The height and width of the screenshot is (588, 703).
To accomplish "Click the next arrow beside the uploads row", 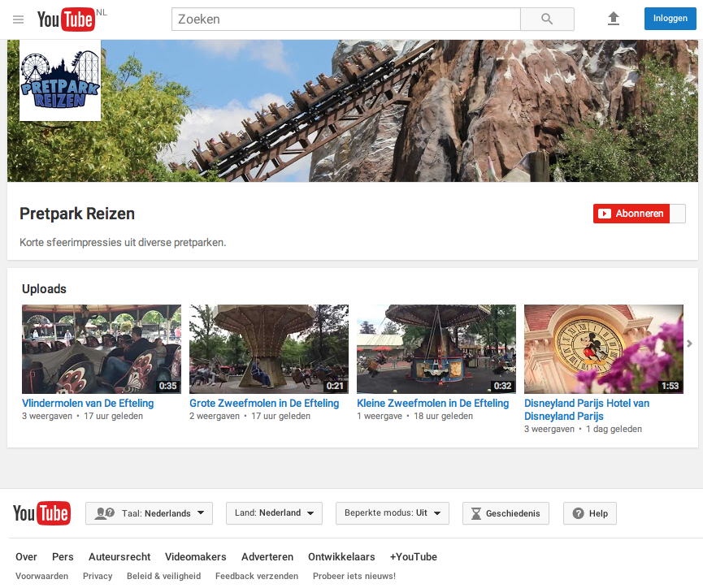I will click(x=690, y=344).
